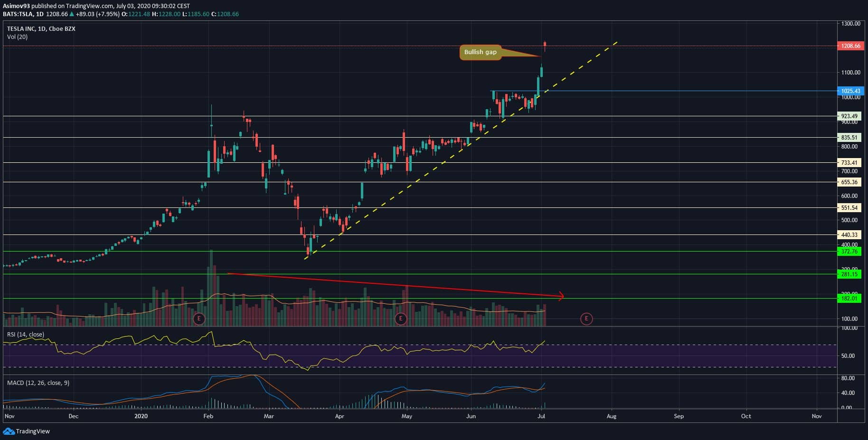The height and width of the screenshot is (440, 868).
Task: Click the upcoming earnings marker near August
Action: pyautogui.click(x=586, y=318)
